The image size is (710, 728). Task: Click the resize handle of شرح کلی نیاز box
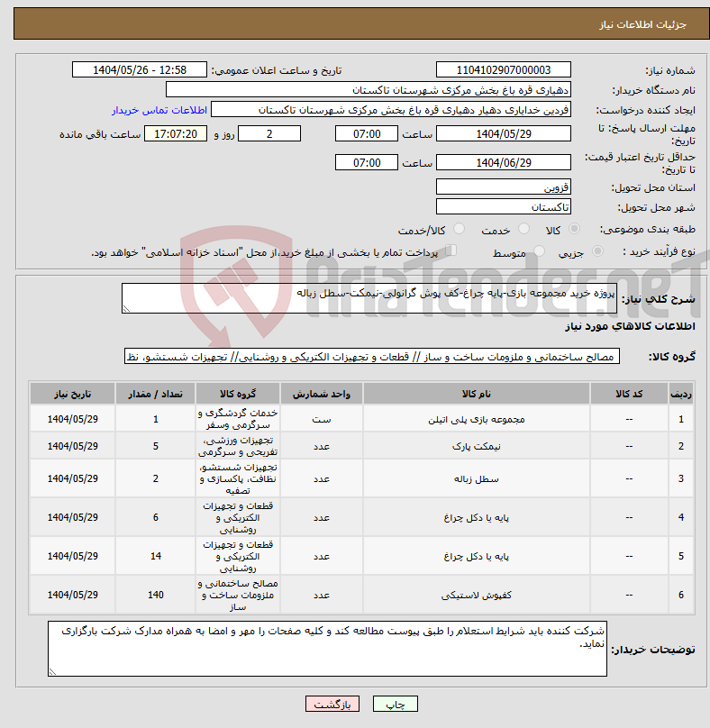tap(126, 309)
